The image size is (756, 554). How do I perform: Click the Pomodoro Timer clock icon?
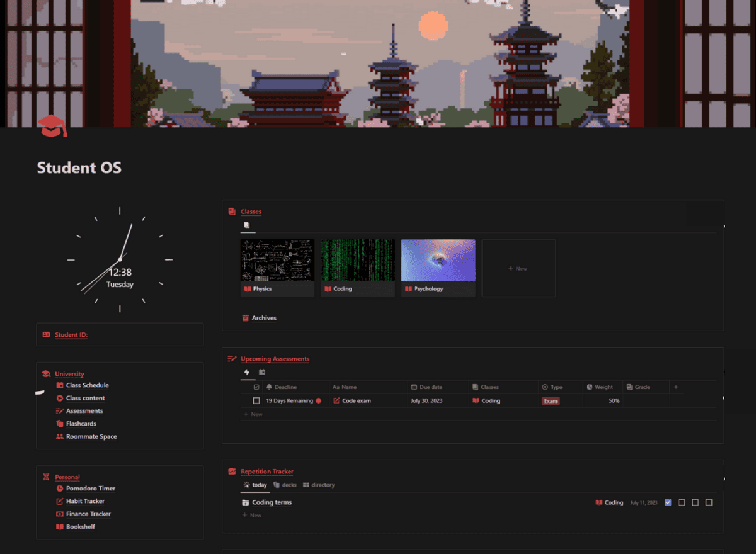(60, 489)
